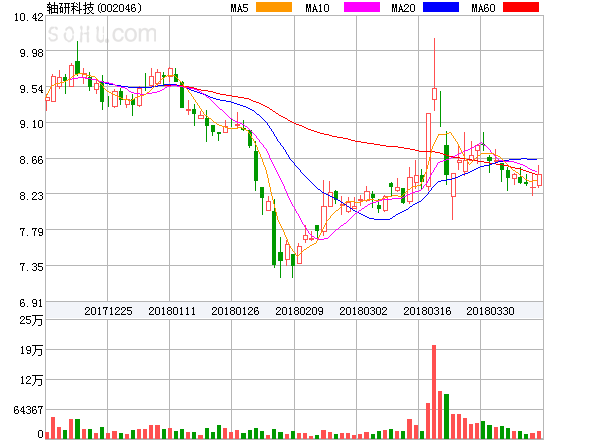
Task: Click the blue MA20 legend swatch
Action: tap(441, 7)
